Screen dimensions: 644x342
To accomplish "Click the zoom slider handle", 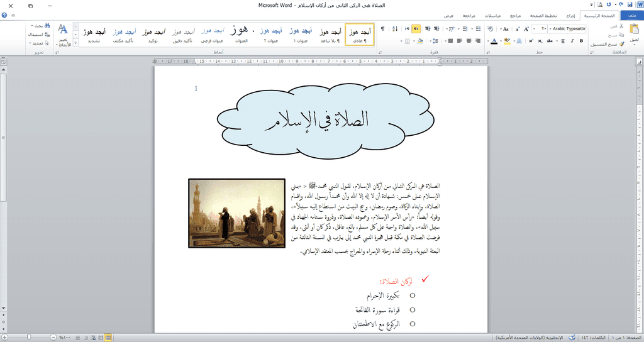I will [29, 337].
